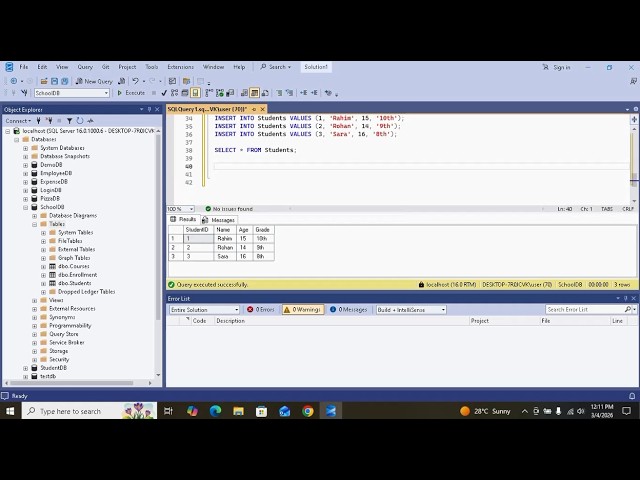640x480 pixels.
Task: Click the Windows Start button
Action: (x=10, y=411)
